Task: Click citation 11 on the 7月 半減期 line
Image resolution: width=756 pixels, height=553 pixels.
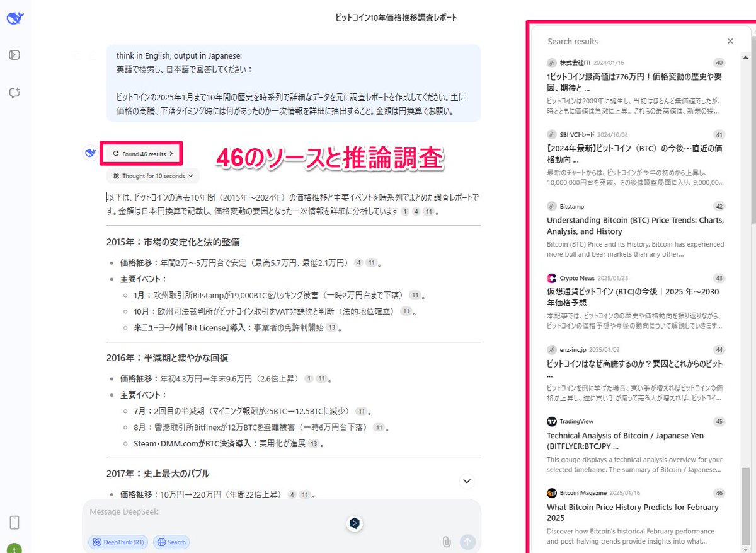Action: [x=362, y=412]
